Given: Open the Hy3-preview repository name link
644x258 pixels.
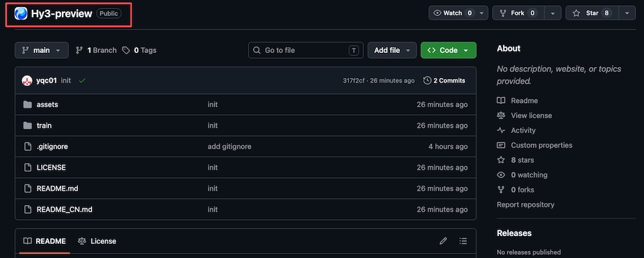Looking at the screenshot, I should [x=62, y=14].
